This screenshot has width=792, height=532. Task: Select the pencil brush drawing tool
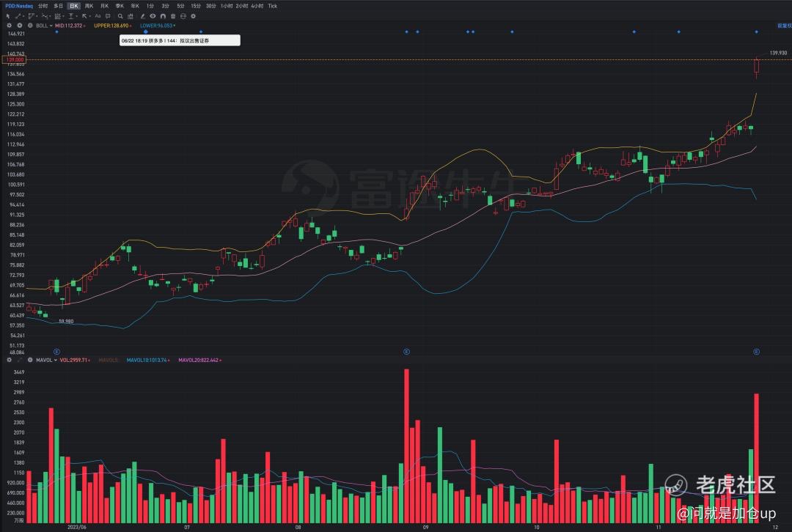point(142,15)
